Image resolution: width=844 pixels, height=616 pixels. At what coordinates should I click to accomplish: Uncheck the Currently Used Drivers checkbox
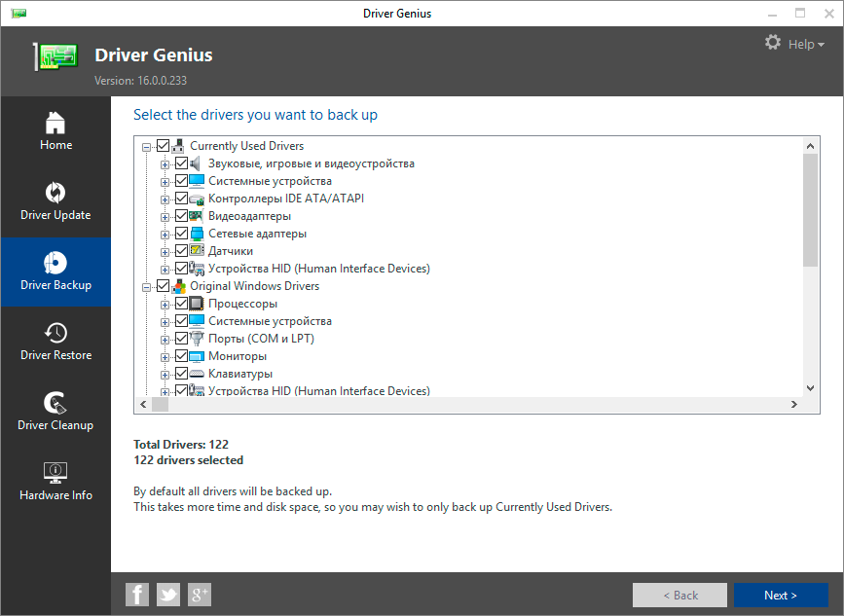click(164, 146)
